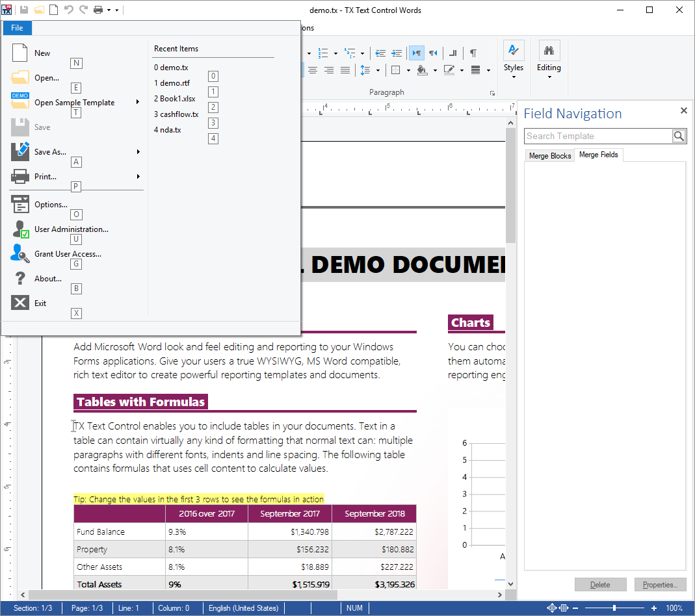Click the Save icon on the quick access toolbar
Screen dimensions: 695x616
point(23,9)
